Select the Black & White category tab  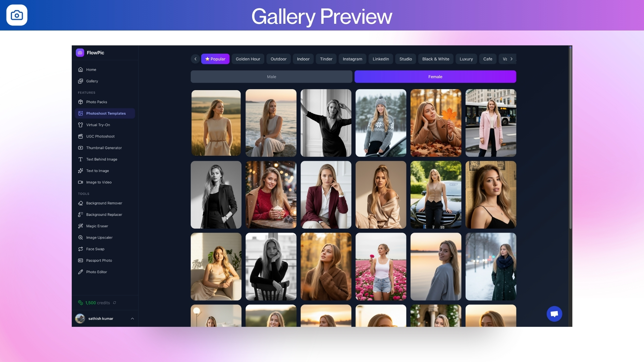[x=435, y=59]
